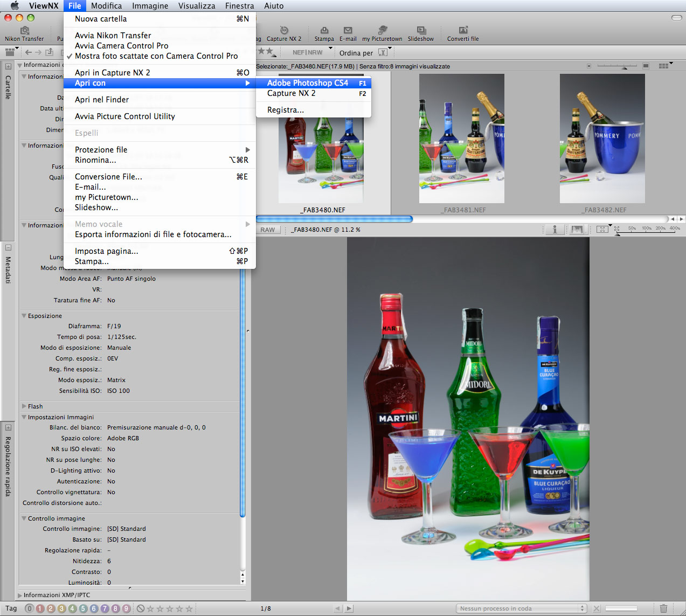Click the Converti file toolbar icon
Screen dimensions: 686x616
(x=463, y=31)
